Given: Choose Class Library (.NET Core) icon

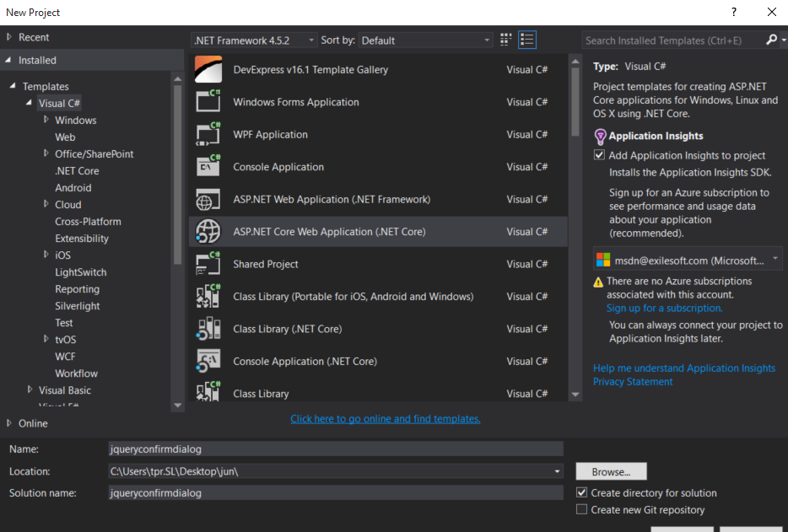Looking at the screenshot, I should [208, 329].
